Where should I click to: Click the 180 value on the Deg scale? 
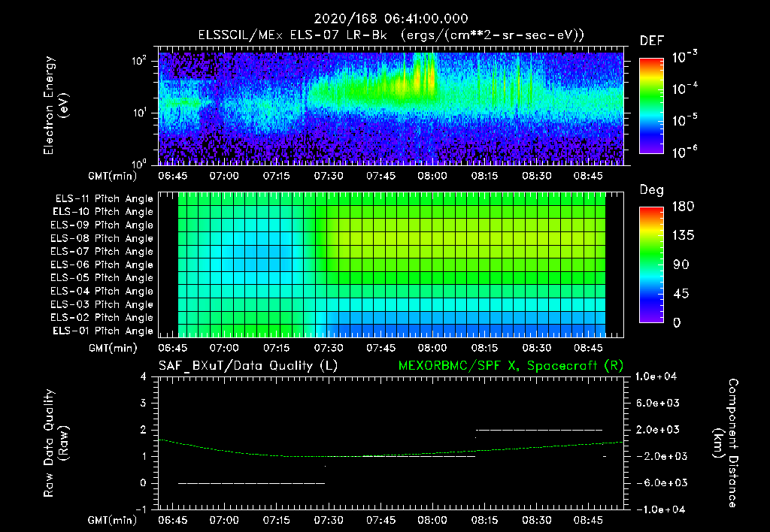[x=683, y=206]
